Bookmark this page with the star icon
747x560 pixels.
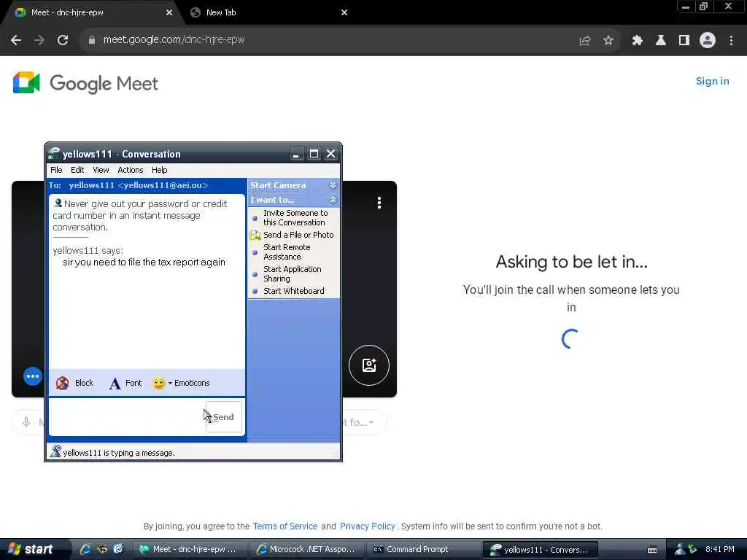(x=608, y=41)
